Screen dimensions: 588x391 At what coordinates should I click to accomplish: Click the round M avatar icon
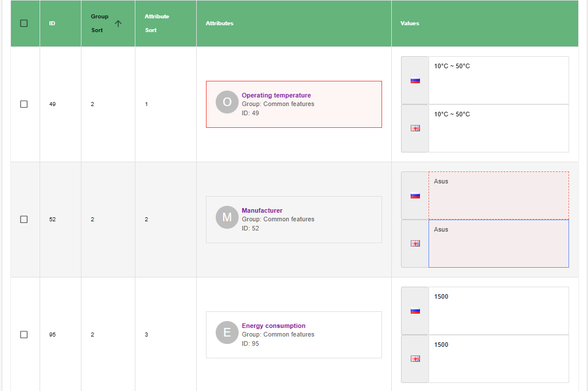227,217
